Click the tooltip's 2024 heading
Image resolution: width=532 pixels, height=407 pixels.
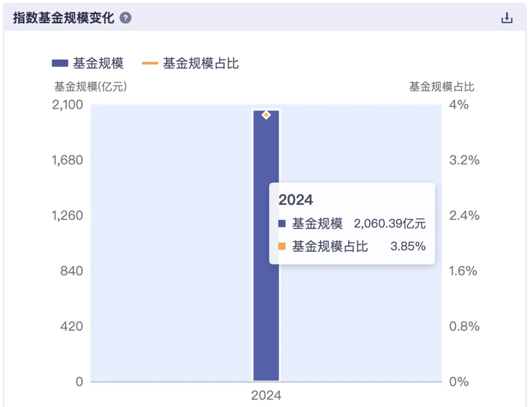click(296, 199)
